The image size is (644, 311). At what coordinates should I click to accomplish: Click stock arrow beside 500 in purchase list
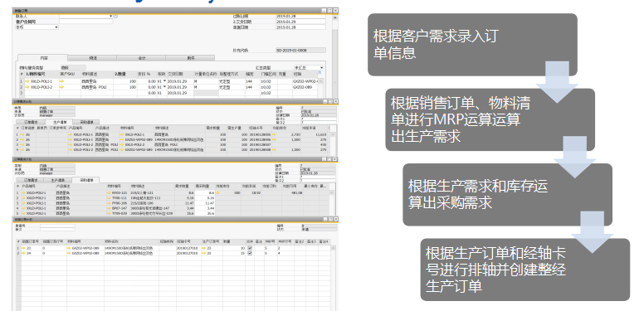(218, 192)
